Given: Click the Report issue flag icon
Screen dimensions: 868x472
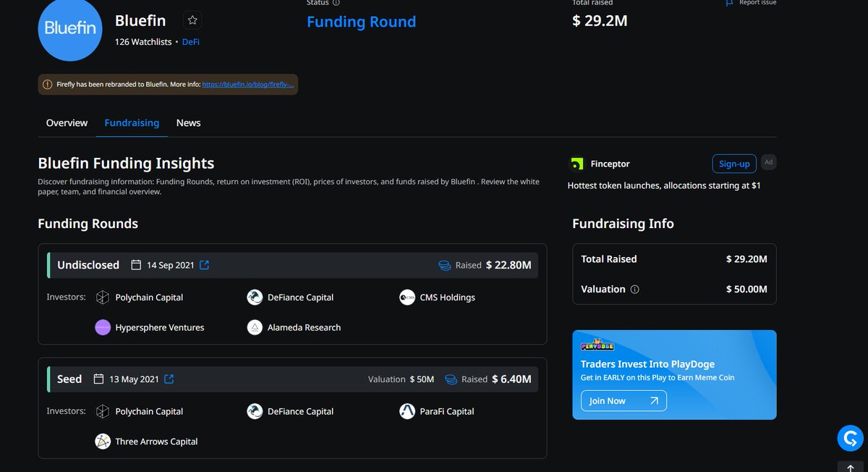Looking at the screenshot, I should point(729,3).
